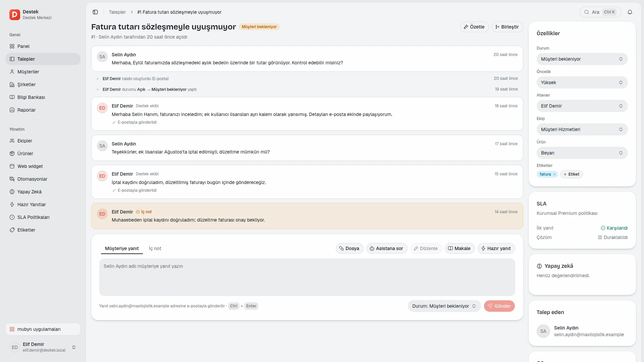The width and height of the screenshot is (644, 362).
Task: Click the Dosya attachment button
Action: (x=349, y=248)
